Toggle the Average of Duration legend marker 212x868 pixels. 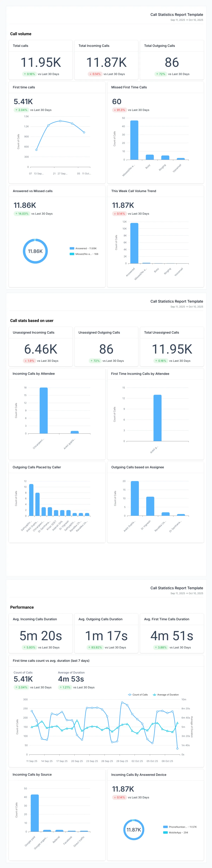click(x=154, y=694)
